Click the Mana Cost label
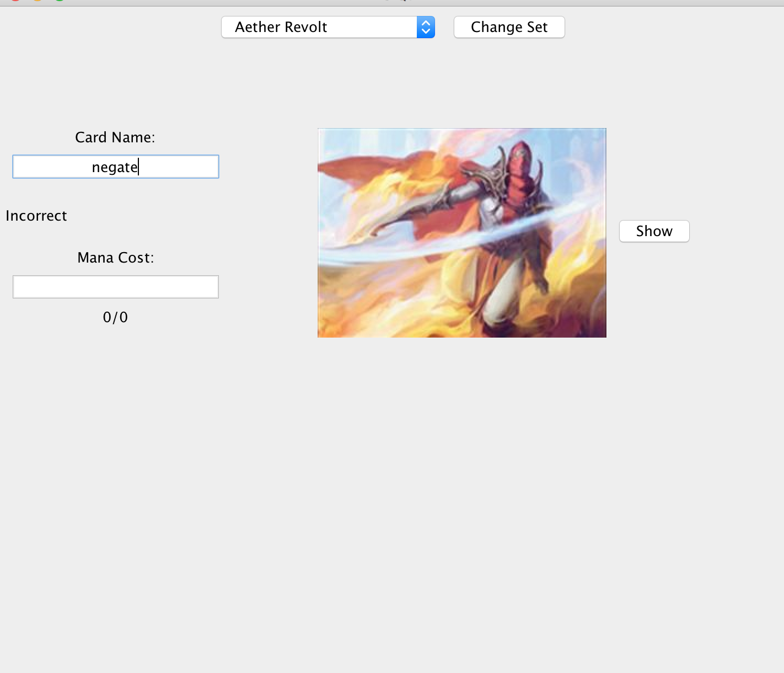Image resolution: width=784 pixels, height=673 pixels. pyautogui.click(x=116, y=258)
